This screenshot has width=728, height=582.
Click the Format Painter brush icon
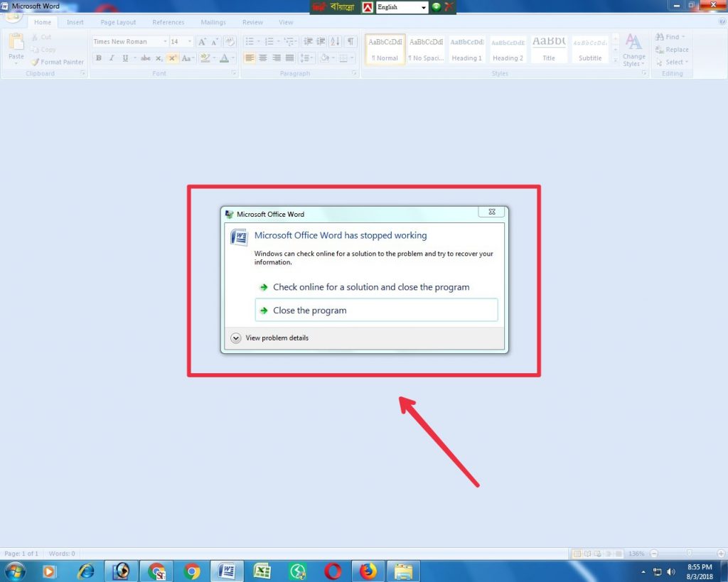coord(35,62)
